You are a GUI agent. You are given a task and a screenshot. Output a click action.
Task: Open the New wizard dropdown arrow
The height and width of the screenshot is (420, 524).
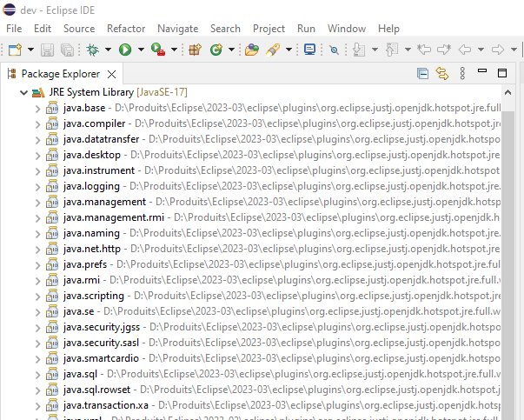pyautogui.click(x=30, y=50)
